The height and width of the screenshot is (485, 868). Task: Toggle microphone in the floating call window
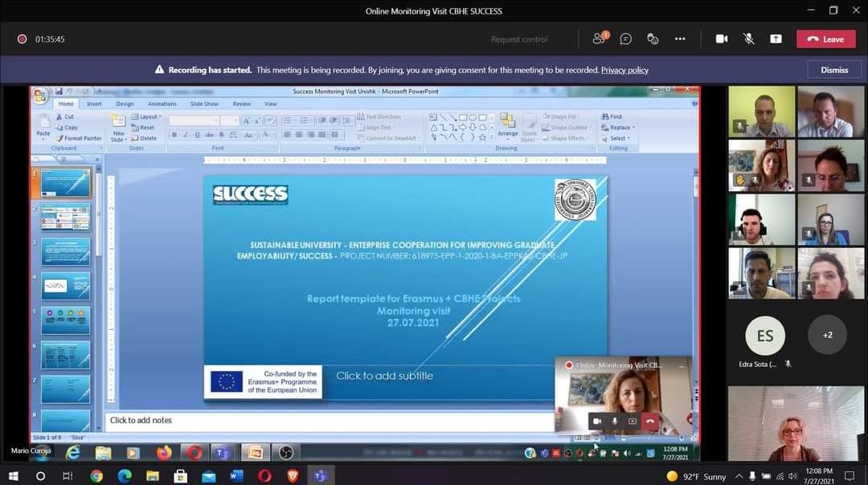pos(615,422)
